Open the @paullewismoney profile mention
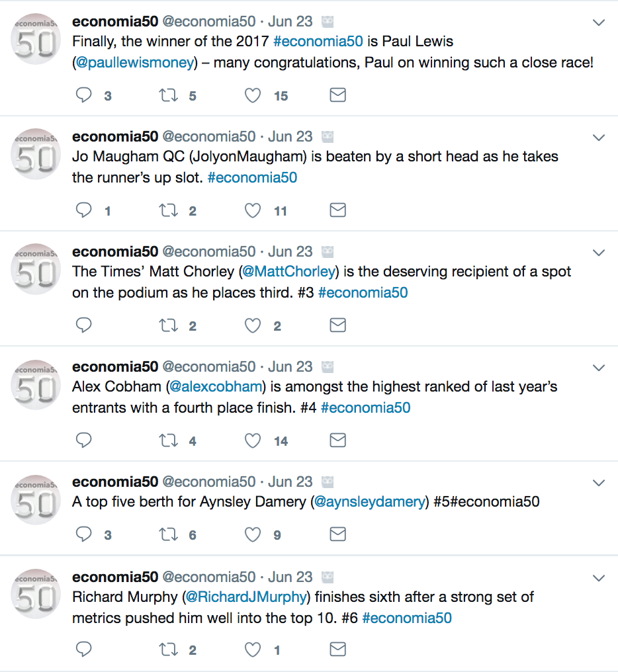 point(134,63)
